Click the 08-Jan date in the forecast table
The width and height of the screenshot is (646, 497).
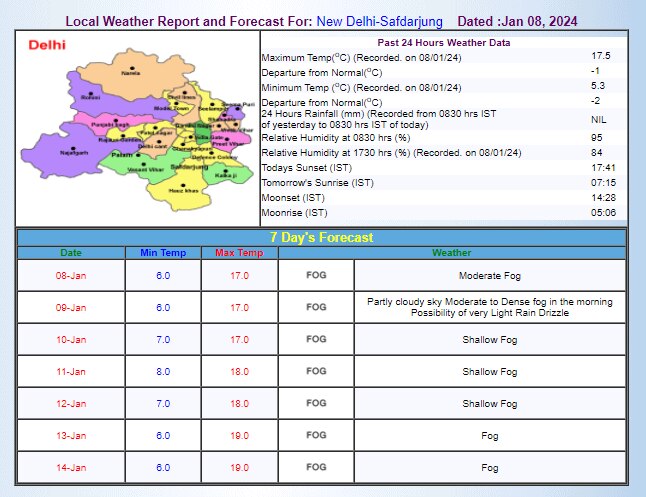tap(71, 275)
